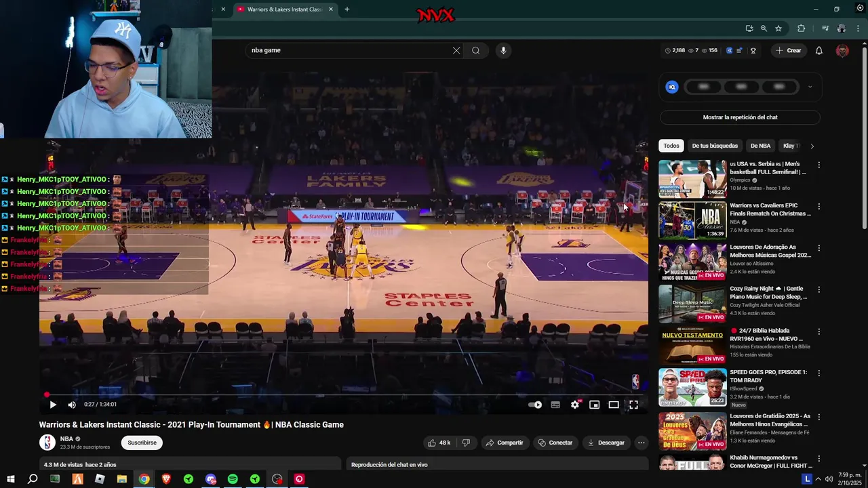Open YouTube notifications bell
The height and width of the screenshot is (488, 868).
pos(818,50)
